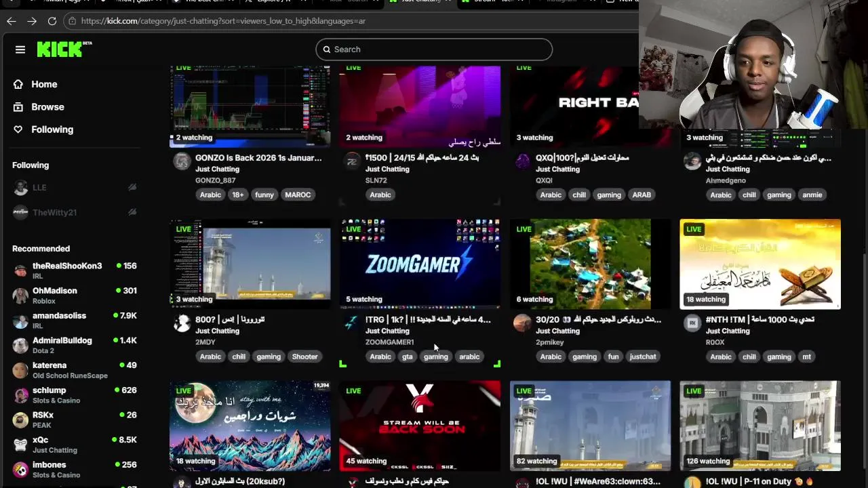Viewport: 868px width, 488px height.
Task: Open GONZO_887 stream thumbnail
Action: 250,106
